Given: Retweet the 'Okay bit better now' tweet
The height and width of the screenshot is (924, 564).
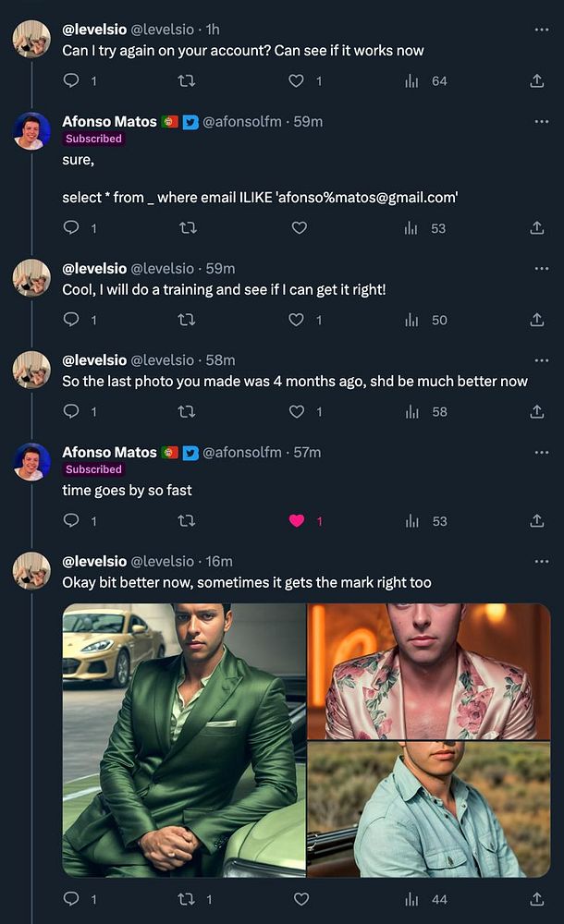Looking at the screenshot, I should click(186, 899).
